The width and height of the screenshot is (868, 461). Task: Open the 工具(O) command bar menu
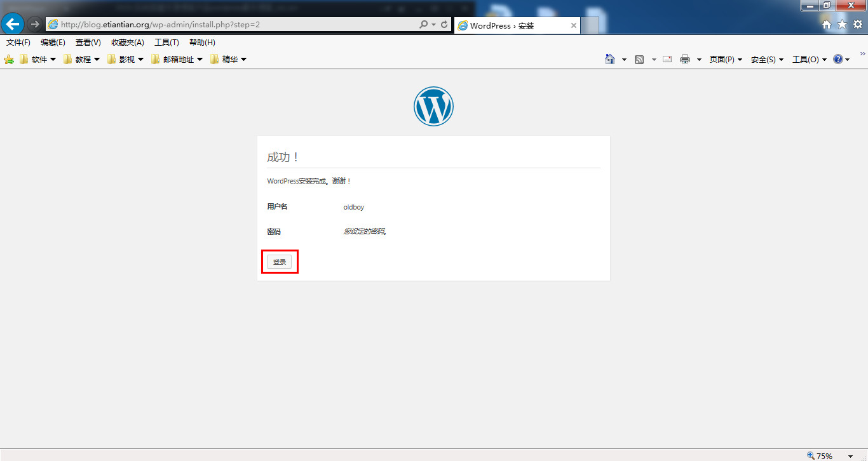[810, 59]
